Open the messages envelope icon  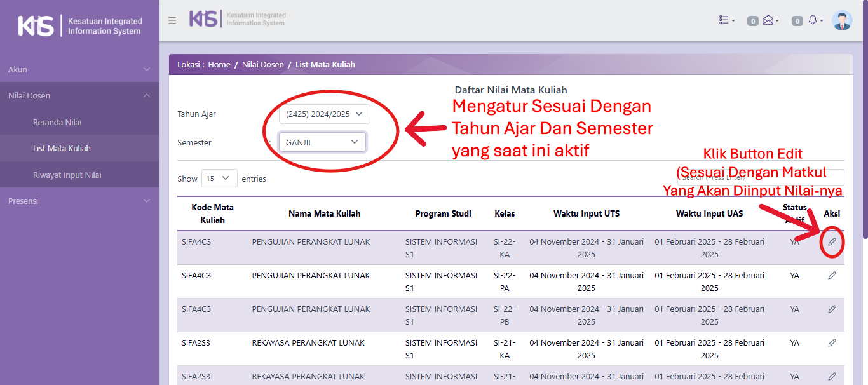(769, 20)
